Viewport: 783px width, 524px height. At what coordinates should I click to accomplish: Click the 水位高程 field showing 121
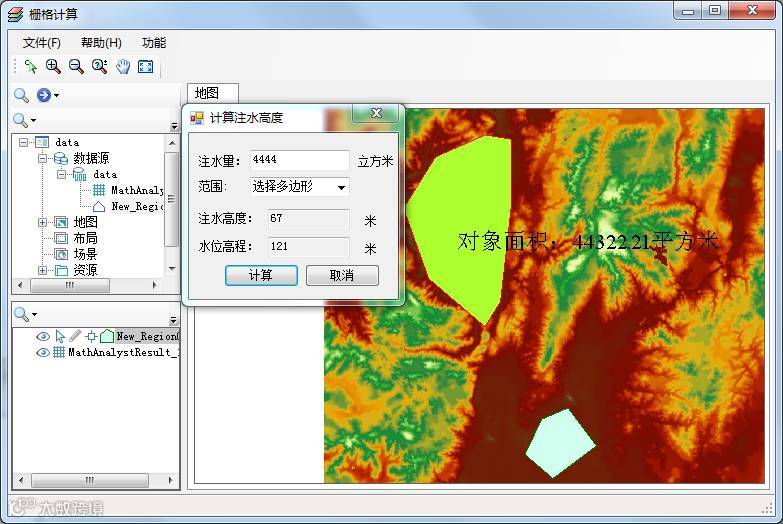coord(308,246)
